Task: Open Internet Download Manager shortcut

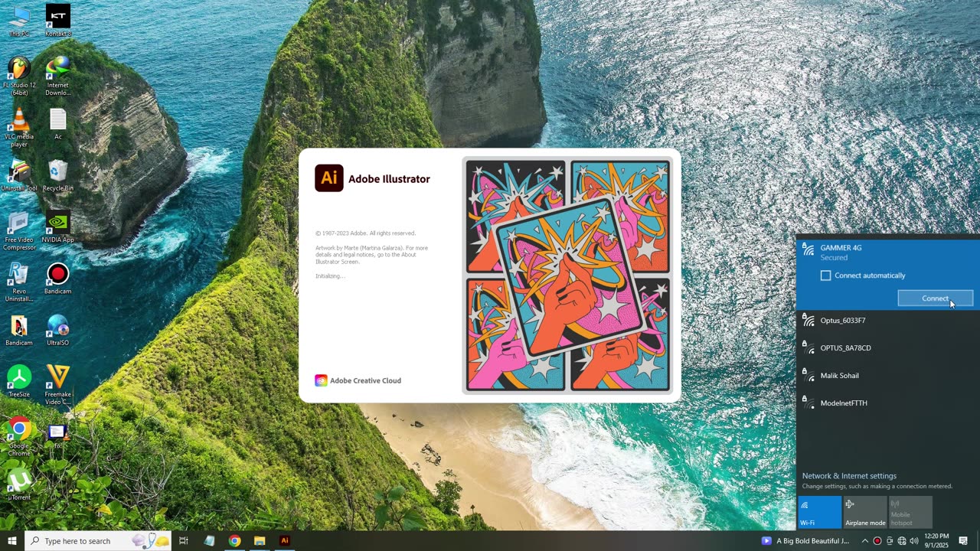Action: 58,76
